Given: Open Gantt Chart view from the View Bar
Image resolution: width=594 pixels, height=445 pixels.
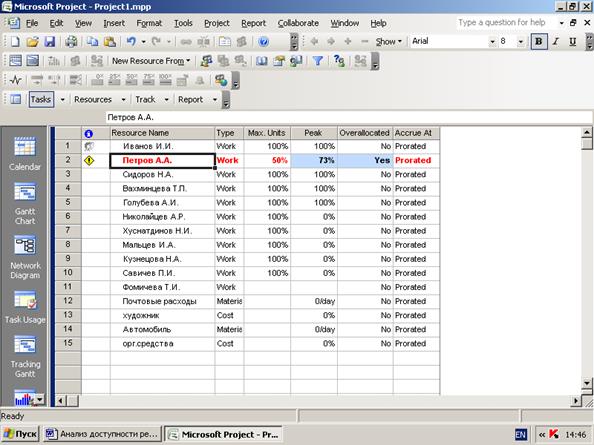Looking at the screenshot, I should pyautogui.click(x=25, y=204).
